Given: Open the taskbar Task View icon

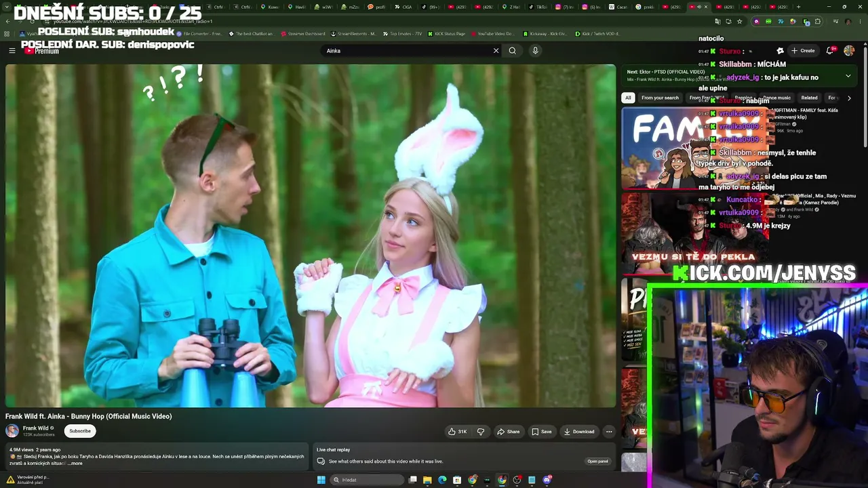Looking at the screenshot, I should pos(412,480).
